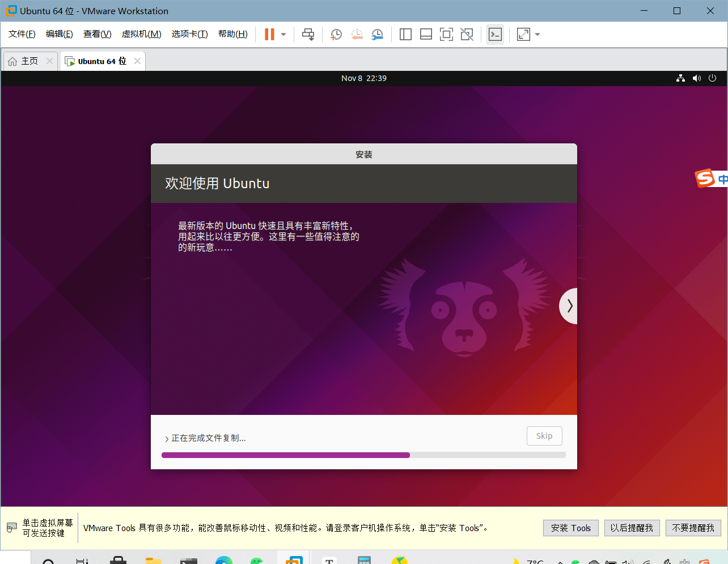
Task: Suspend the VM with the orange pause icon
Action: click(269, 35)
